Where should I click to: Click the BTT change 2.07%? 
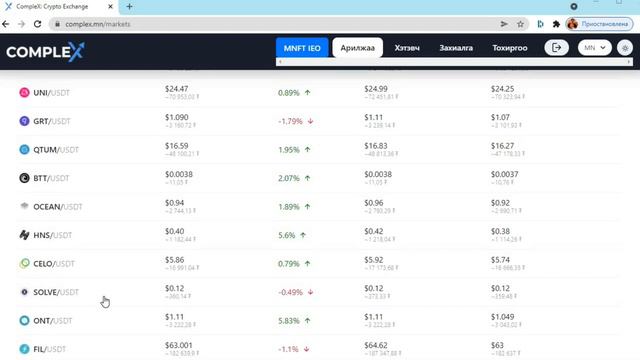289,178
